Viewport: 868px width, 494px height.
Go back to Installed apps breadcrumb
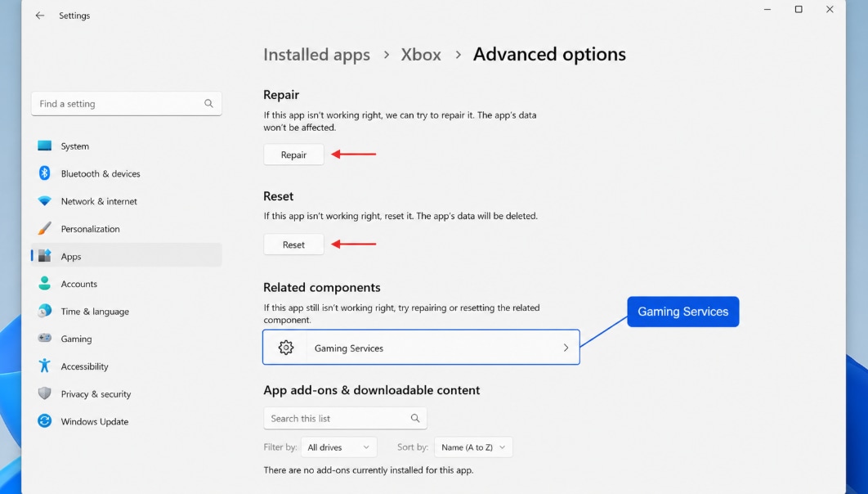[316, 55]
